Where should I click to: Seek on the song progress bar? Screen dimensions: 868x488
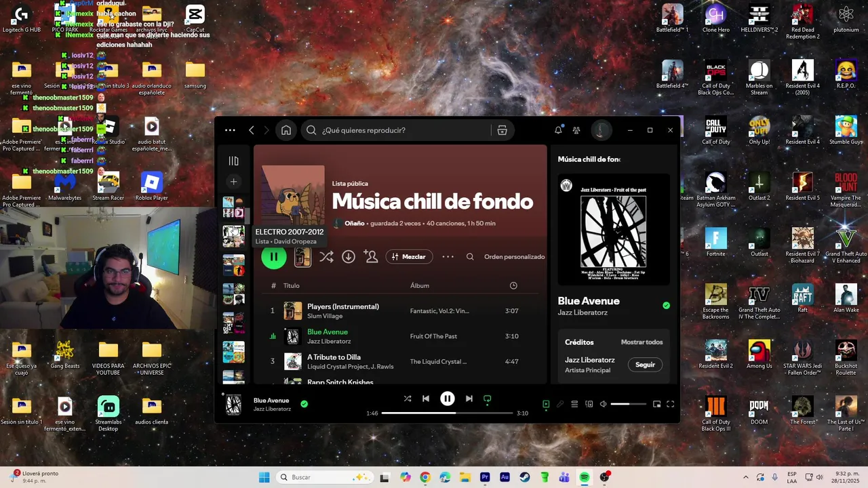tap(447, 413)
